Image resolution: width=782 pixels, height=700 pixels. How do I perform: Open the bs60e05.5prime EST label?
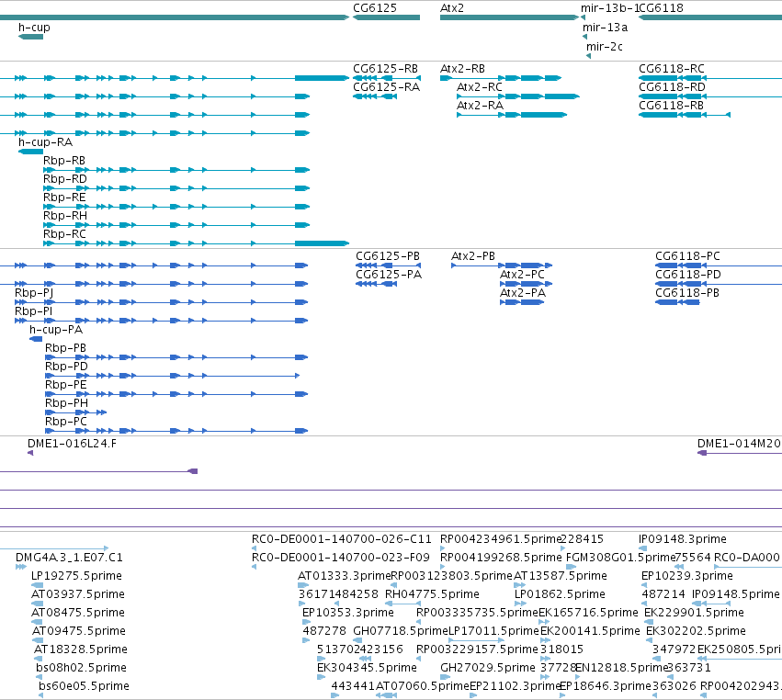pos(84,686)
